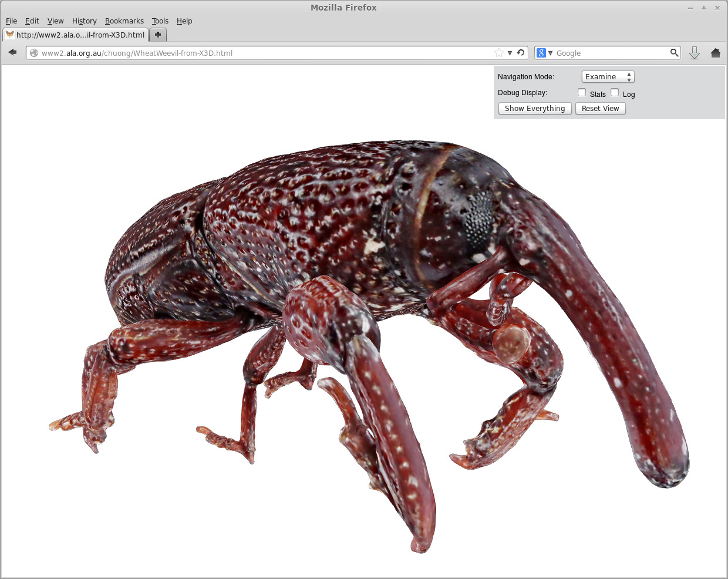Click the browser back arrow button
The width and height of the screenshot is (728, 579).
pos(12,53)
